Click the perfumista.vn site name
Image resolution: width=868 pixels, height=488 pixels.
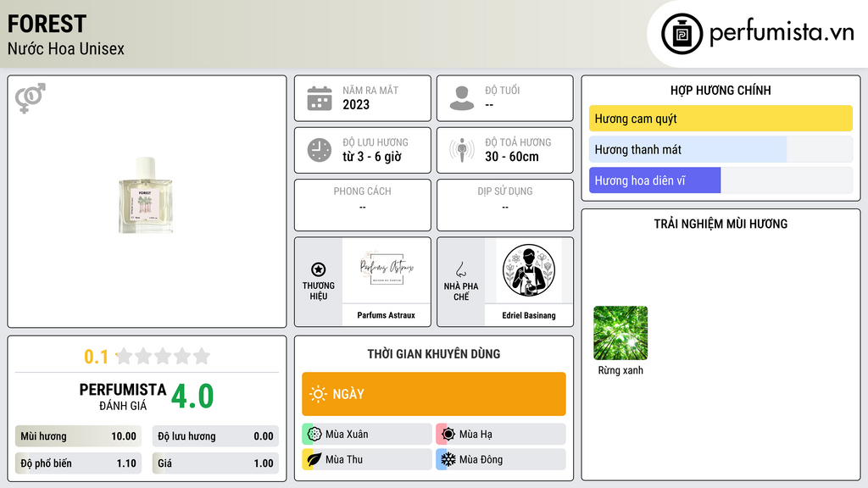click(x=782, y=33)
